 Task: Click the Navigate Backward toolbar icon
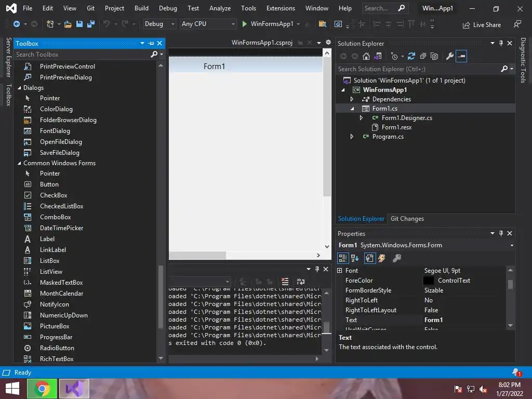click(x=16, y=24)
